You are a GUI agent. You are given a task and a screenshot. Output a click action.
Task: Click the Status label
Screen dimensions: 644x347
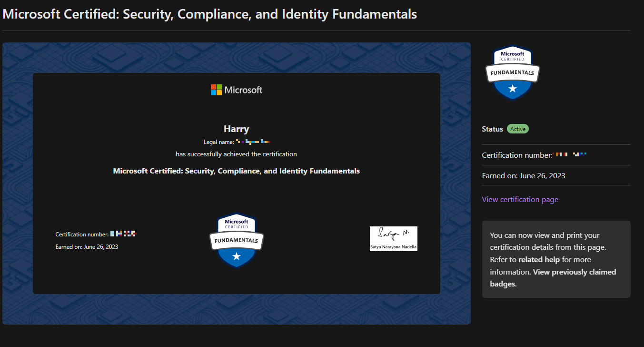tap(492, 129)
